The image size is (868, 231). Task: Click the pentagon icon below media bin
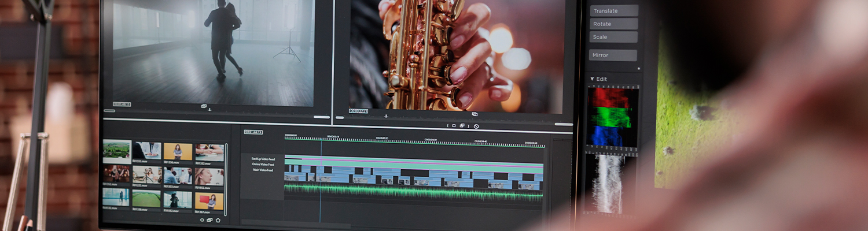(x=218, y=220)
